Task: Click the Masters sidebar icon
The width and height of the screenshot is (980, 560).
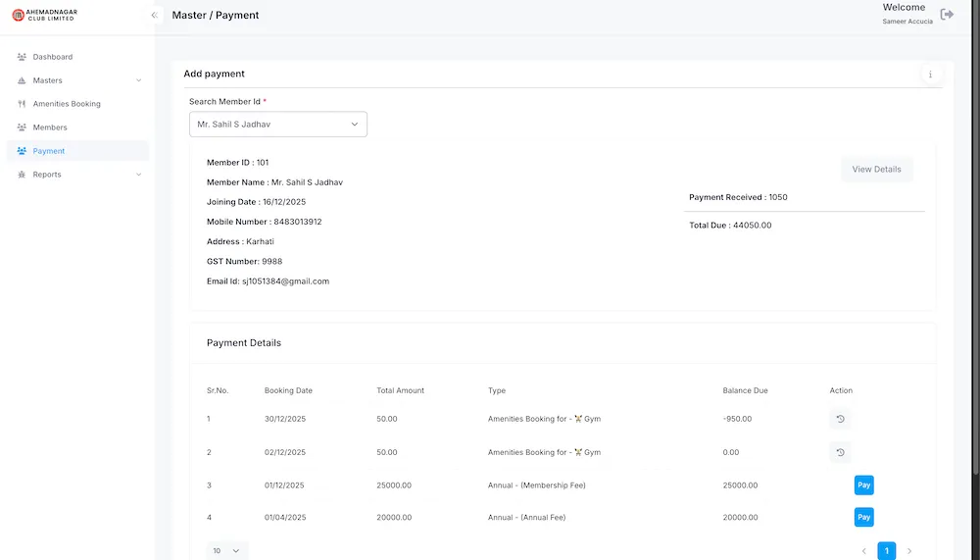Action: pyautogui.click(x=22, y=80)
